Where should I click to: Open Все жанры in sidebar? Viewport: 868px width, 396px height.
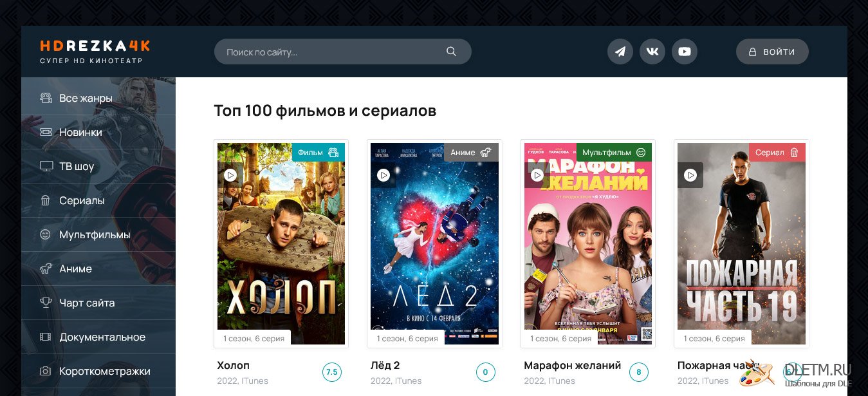click(x=98, y=98)
